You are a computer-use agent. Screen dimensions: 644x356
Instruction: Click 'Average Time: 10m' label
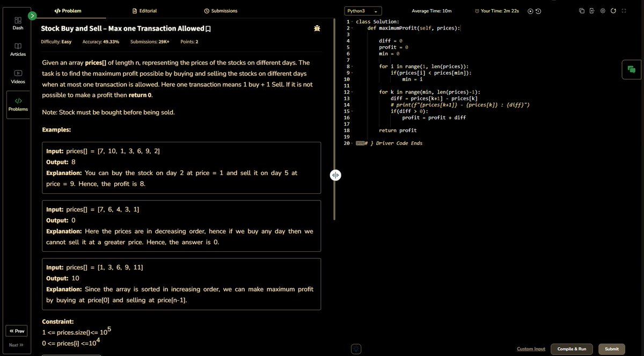[431, 11]
